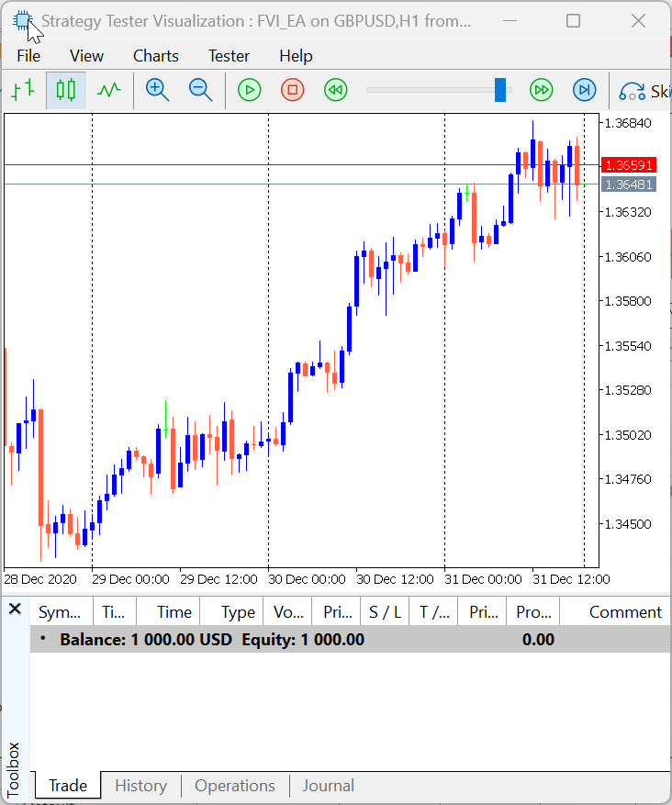Image resolution: width=672 pixels, height=805 pixels.
Task: Open the Charts menu
Action: click(155, 56)
